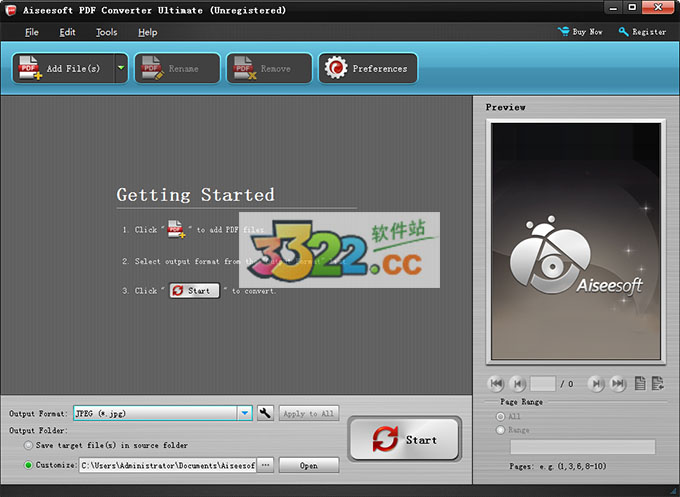The height and width of the screenshot is (497, 680).
Task: Click the add PDF icon in Getting Started
Action: [177, 229]
